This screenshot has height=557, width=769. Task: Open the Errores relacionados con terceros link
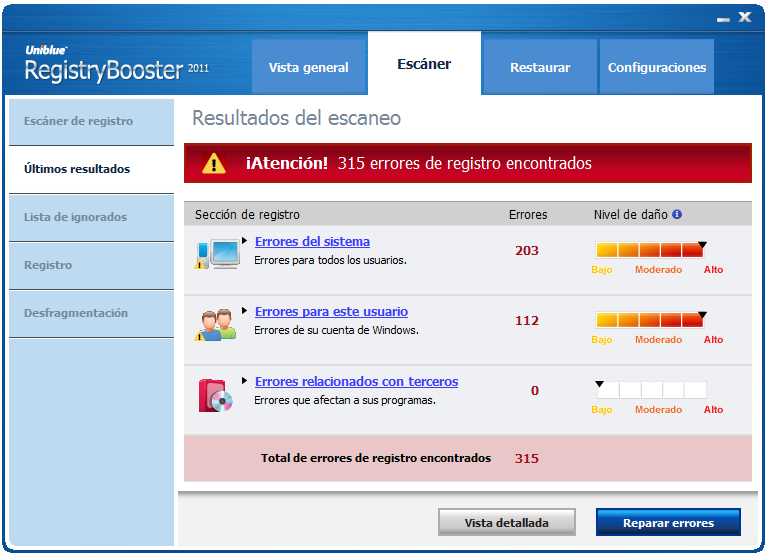pyautogui.click(x=357, y=382)
